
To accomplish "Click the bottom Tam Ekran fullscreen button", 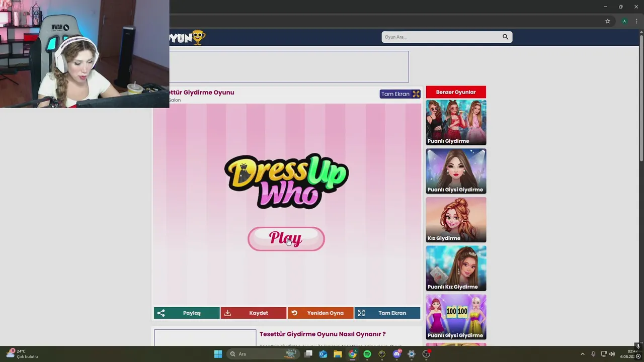I will [387, 313].
